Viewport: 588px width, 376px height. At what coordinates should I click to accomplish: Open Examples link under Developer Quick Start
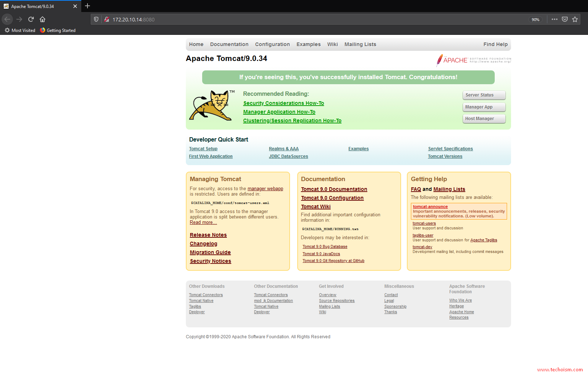point(359,149)
